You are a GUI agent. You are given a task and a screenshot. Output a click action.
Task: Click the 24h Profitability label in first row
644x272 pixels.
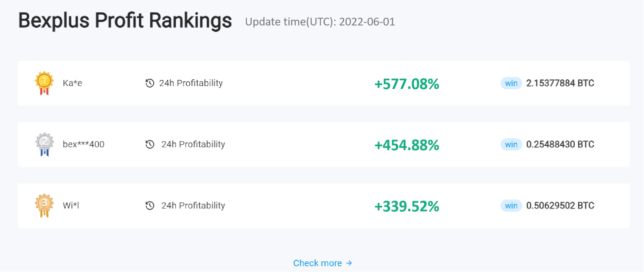[191, 83]
